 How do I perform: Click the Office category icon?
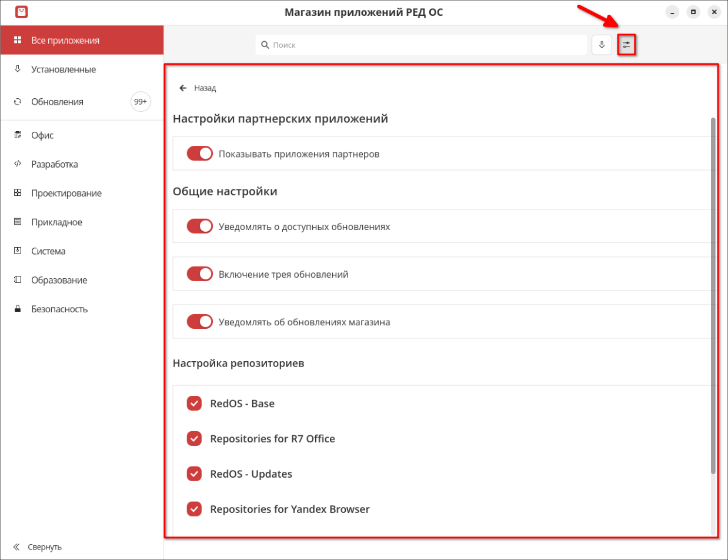[x=18, y=135]
